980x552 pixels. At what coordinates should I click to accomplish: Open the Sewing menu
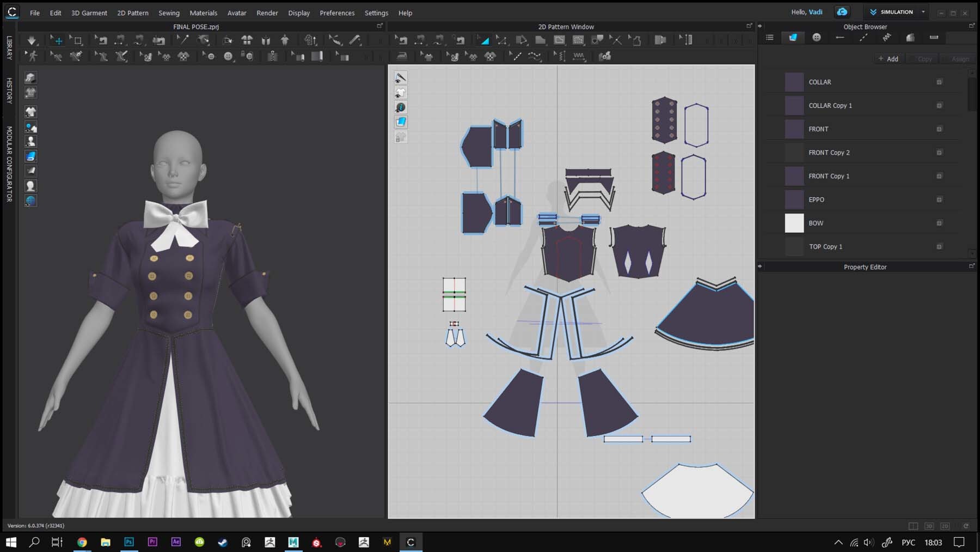click(169, 13)
